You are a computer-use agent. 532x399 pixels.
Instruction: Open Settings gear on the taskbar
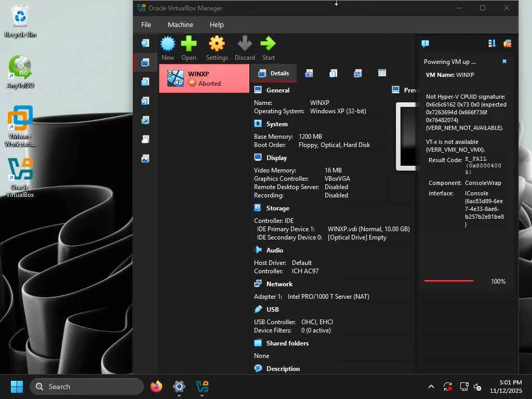[x=179, y=387]
